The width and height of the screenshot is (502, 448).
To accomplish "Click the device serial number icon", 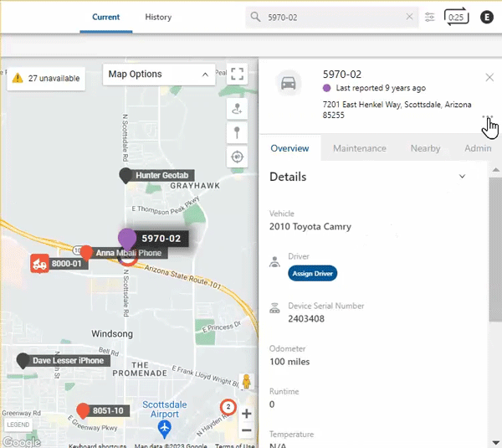I will coord(274,307).
